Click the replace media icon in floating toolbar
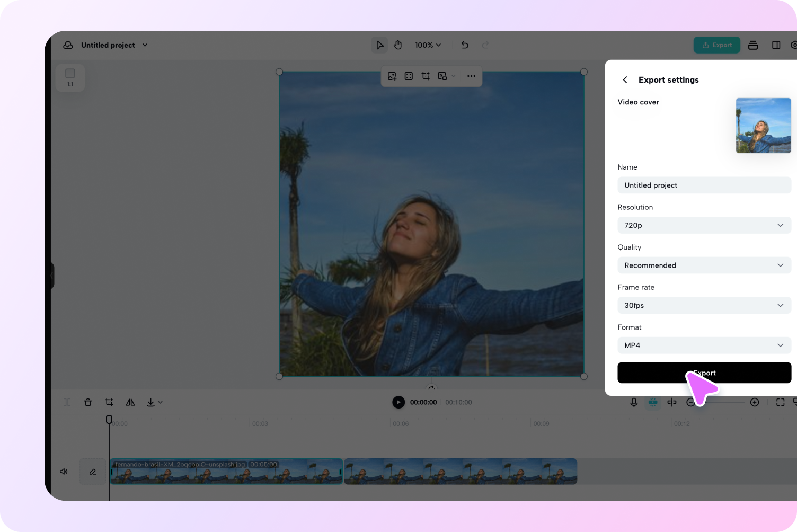Image resolution: width=797 pixels, height=532 pixels. click(442, 76)
